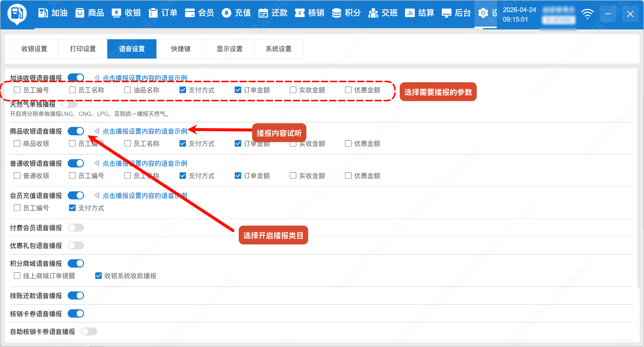Disable the 加油收银语音播报 switch
This screenshot has height=347, width=644.
click(x=76, y=78)
